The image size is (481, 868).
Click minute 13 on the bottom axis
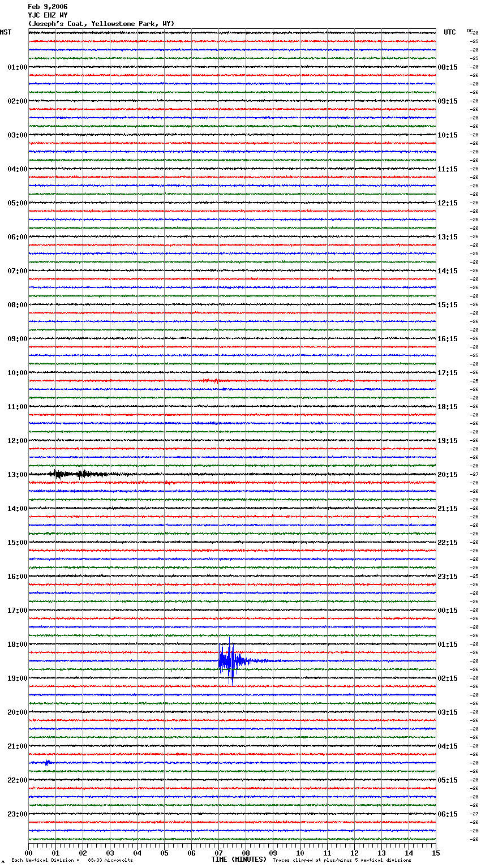click(x=381, y=853)
